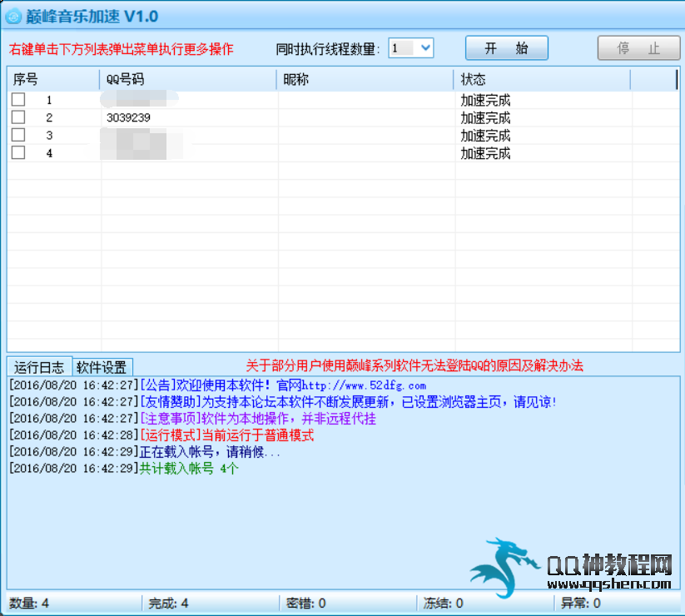This screenshot has height=616, width=685.
Task: Click the 数量: 4 status bar entry
Action: 29,604
